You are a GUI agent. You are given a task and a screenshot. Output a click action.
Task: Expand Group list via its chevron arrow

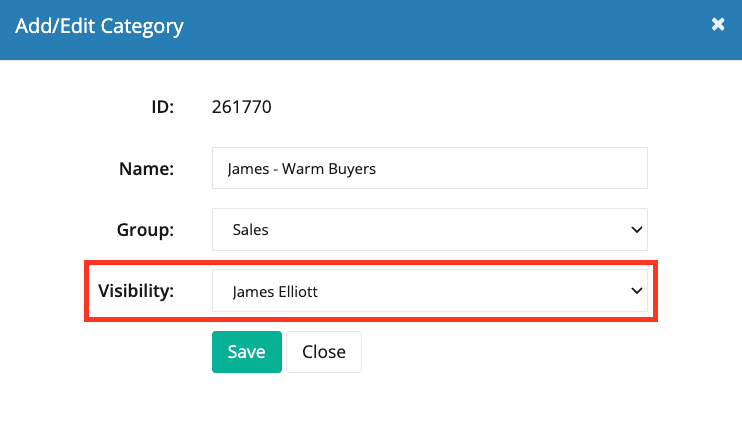point(636,230)
